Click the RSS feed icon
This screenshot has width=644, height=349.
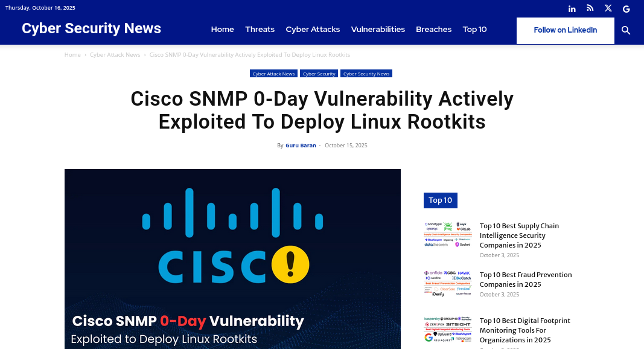[x=590, y=8]
